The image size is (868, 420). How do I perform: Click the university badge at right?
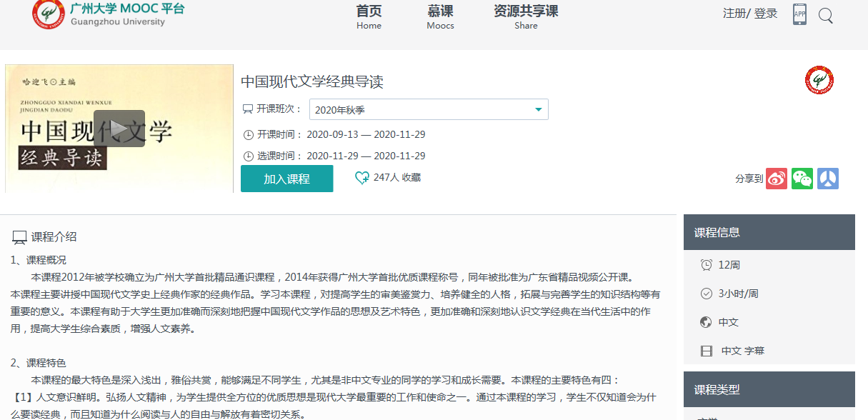pos(819,80)
